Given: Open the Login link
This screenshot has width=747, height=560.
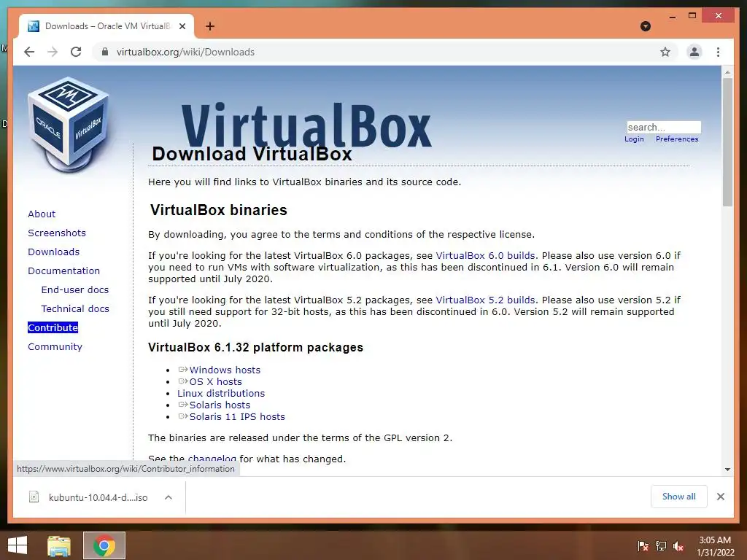Looking at the screenshot, I should [x=634, y=139].
